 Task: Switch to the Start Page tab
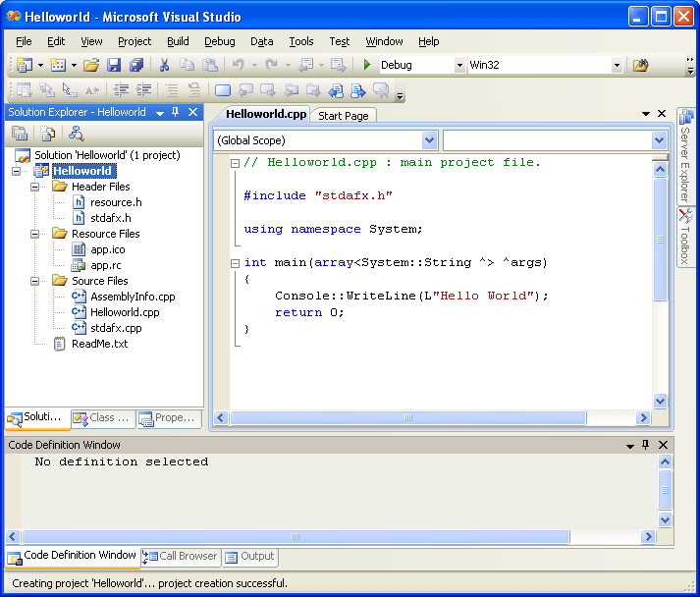(x=344, y=116)
